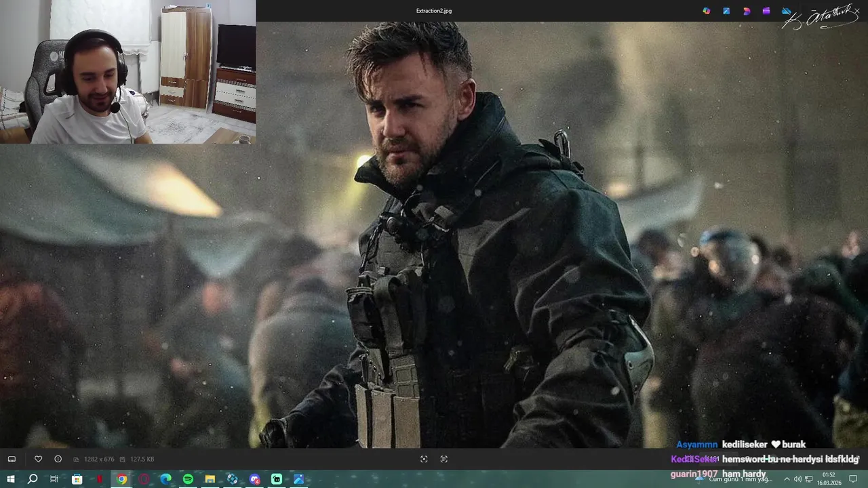Viewport: 868px width, 488px height.
Task: Open the Windows notification center
Action: click(853, 479)
